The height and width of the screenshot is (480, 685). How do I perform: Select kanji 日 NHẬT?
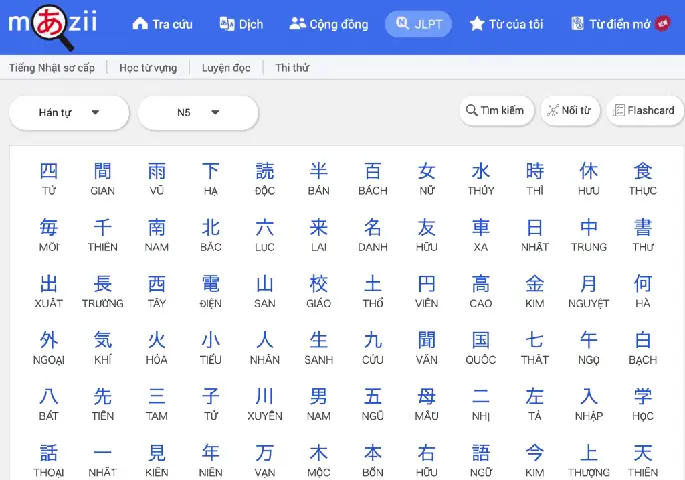535,235
